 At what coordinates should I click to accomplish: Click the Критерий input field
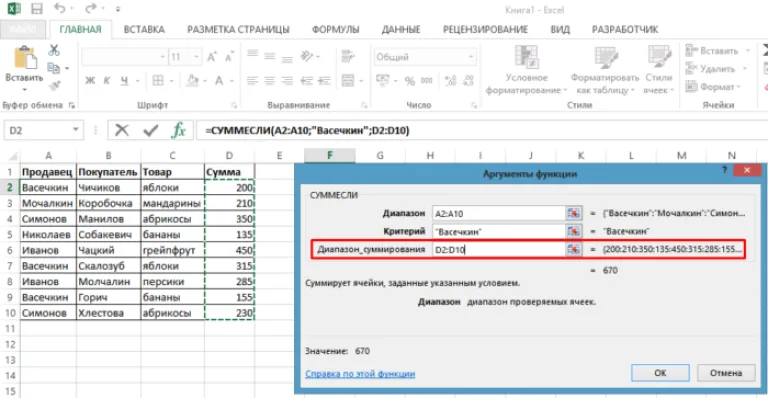click(x=499, y=232)
